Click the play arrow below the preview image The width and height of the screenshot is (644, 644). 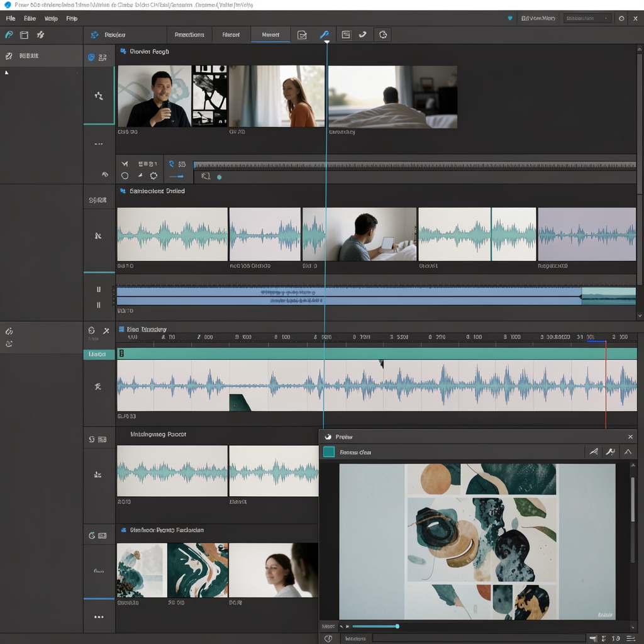coord(347,626)
